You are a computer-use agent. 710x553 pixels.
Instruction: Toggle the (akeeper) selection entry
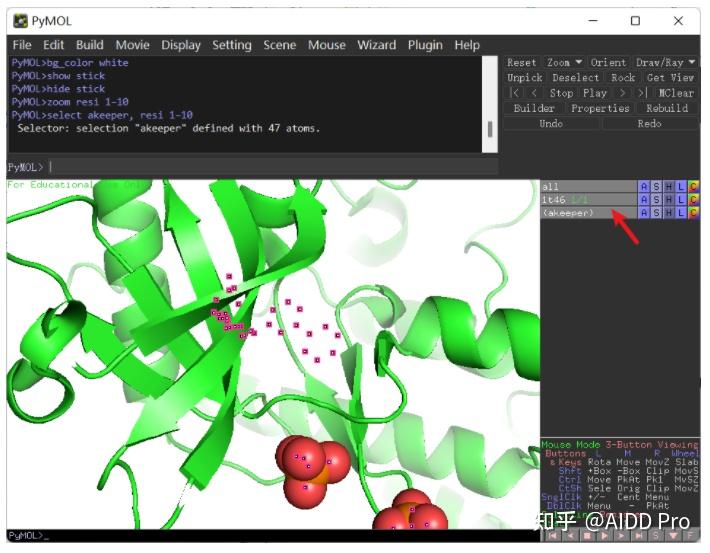click(x=588, y=213)
